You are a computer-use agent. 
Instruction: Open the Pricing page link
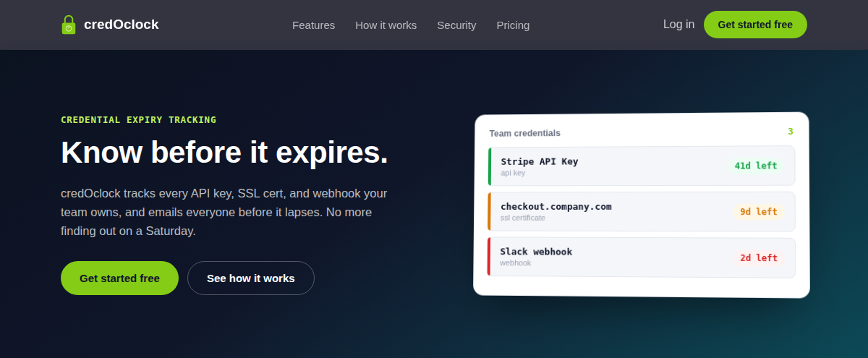pos(513,25)
